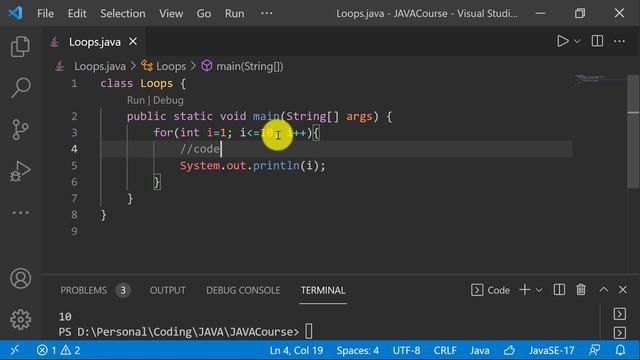
Task: Click line number 5 in gutter
Action: (74, 165)
